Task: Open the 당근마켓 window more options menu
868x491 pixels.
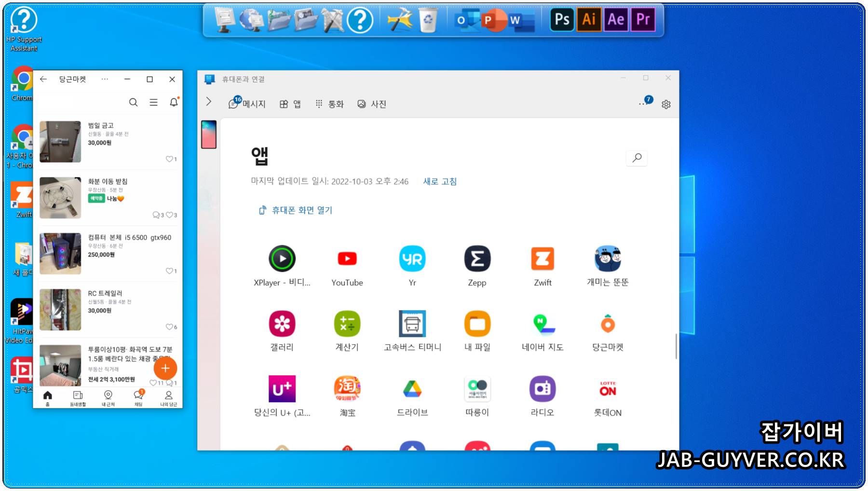Action: (105, 79)
